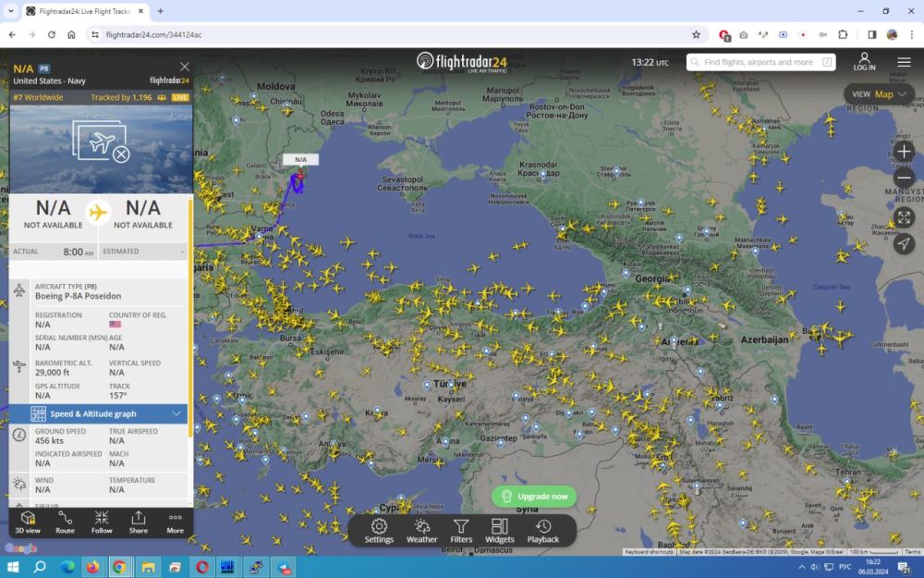
Task: Expand the Map view selector
Action: click(x=878, y=93)
